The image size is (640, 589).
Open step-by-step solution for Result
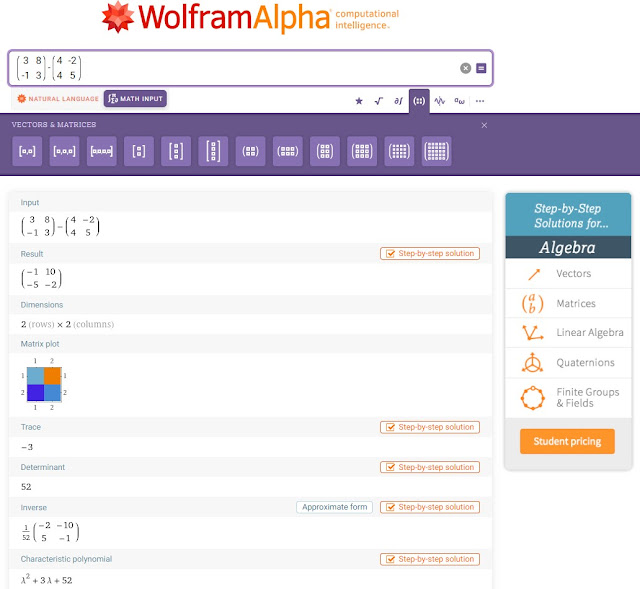tap(430, 253)
